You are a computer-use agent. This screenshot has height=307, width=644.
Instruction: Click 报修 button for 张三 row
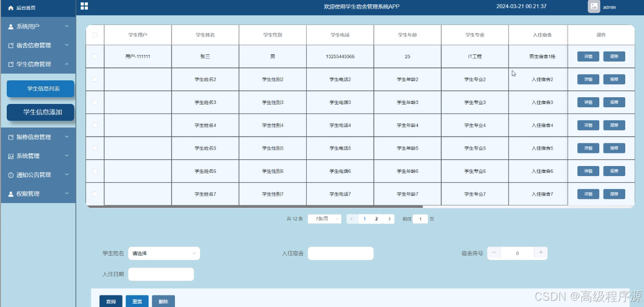click(614, 56)
